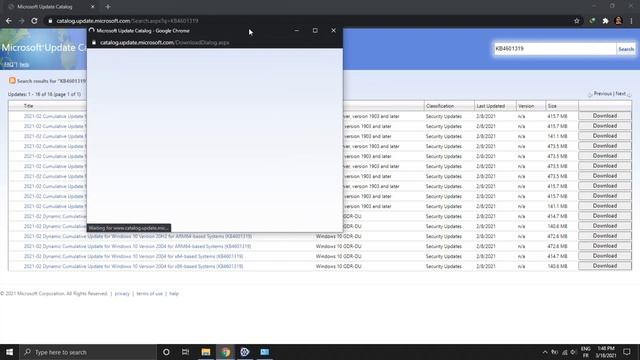Screen dimensions: 640x360
Task: Switch to Chrome on the taskbar
Action: pos(225,352)
